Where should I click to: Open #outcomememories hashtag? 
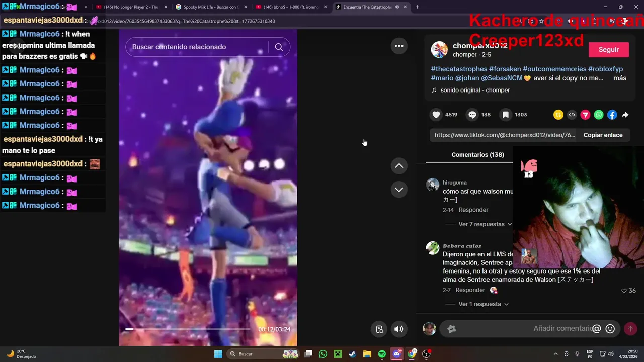point(554,69)
